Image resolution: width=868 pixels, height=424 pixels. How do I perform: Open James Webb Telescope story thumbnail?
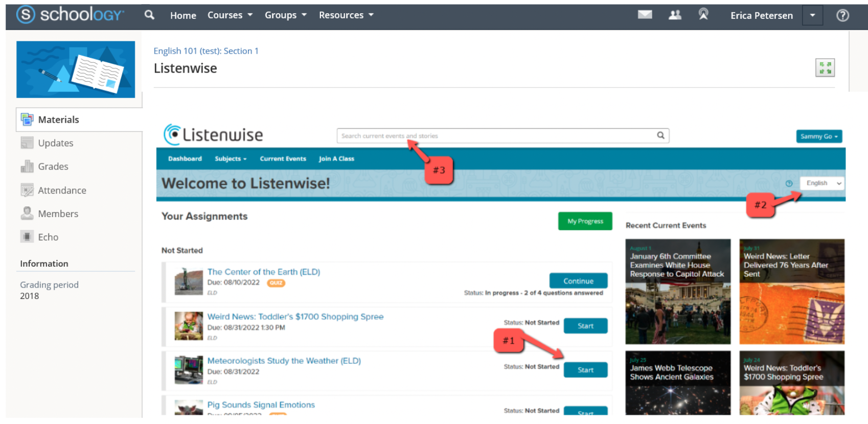677,383
